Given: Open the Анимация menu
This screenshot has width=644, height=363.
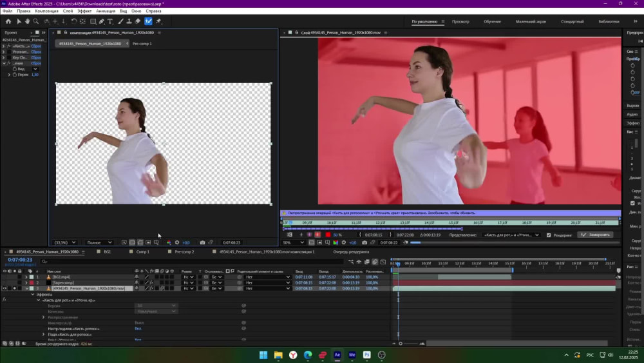Looking at the screenshot, I should point(106,11).
